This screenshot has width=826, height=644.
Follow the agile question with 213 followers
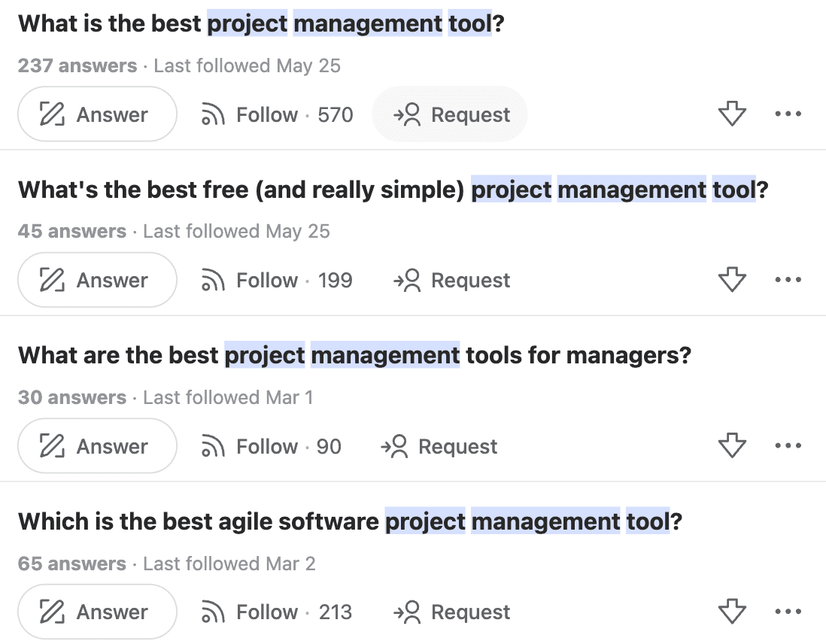click(x=275, y=612)
